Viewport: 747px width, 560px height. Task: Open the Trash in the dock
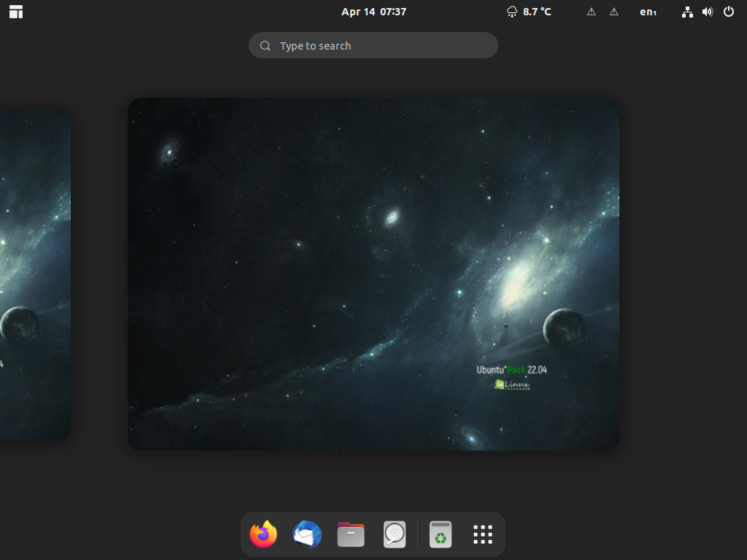point(440,534)
